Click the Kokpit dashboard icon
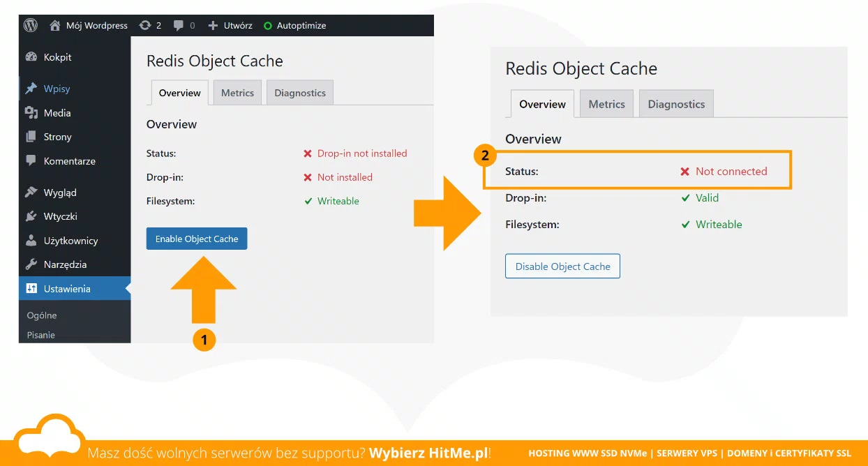868x466 pixels. point(31,57)
